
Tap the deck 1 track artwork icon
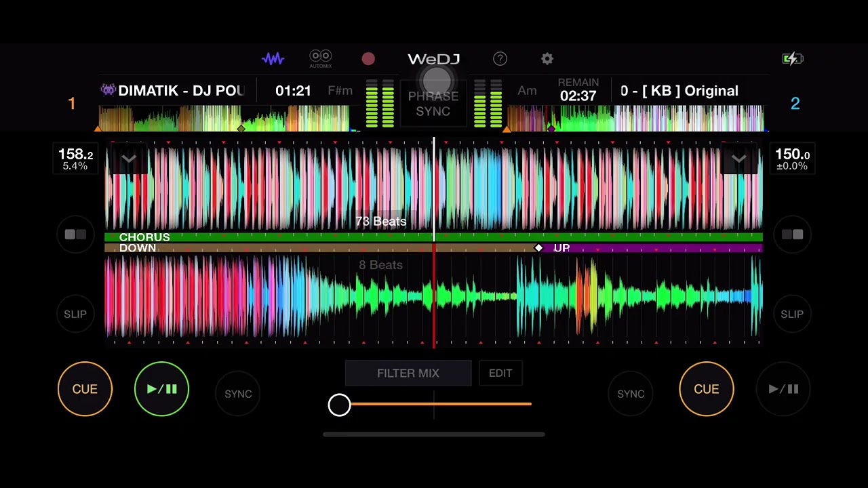pos(108,90)
